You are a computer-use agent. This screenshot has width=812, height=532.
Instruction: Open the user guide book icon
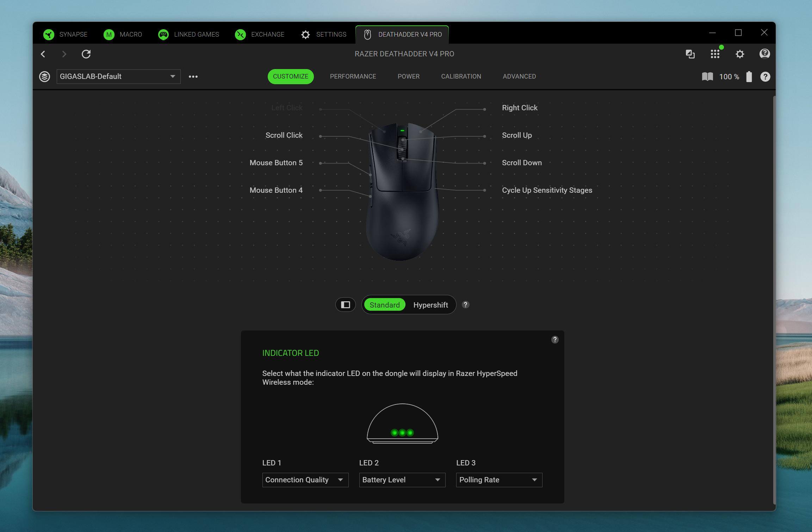click(x=707, y=76)
